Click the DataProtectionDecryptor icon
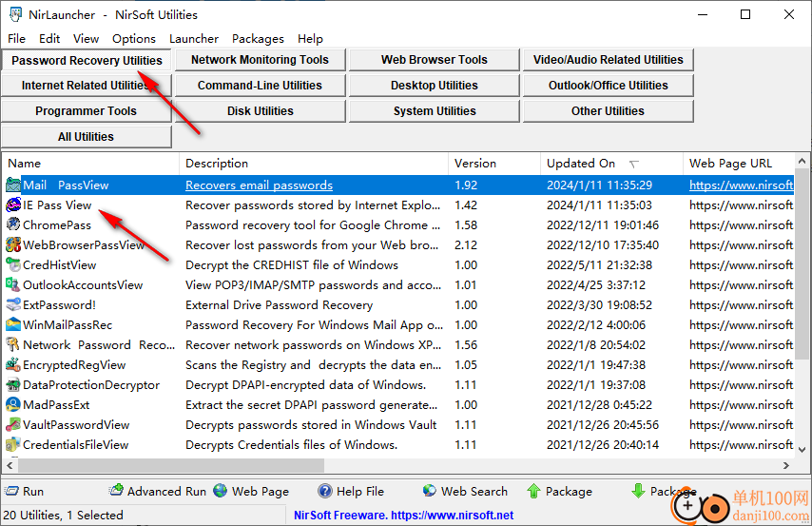 (13, 384)
